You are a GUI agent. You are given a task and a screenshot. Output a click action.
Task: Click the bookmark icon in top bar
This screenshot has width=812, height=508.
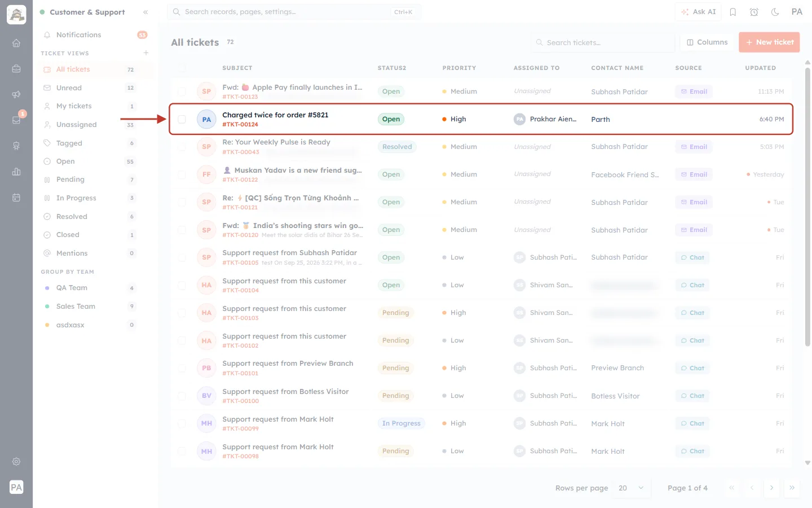click(x=733, y=12)
